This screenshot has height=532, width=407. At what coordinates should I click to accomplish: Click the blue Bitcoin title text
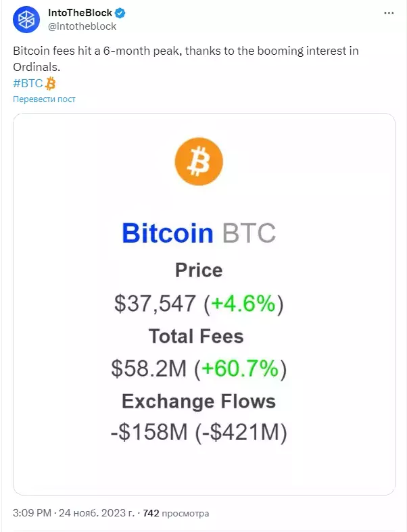click(168, 233)
